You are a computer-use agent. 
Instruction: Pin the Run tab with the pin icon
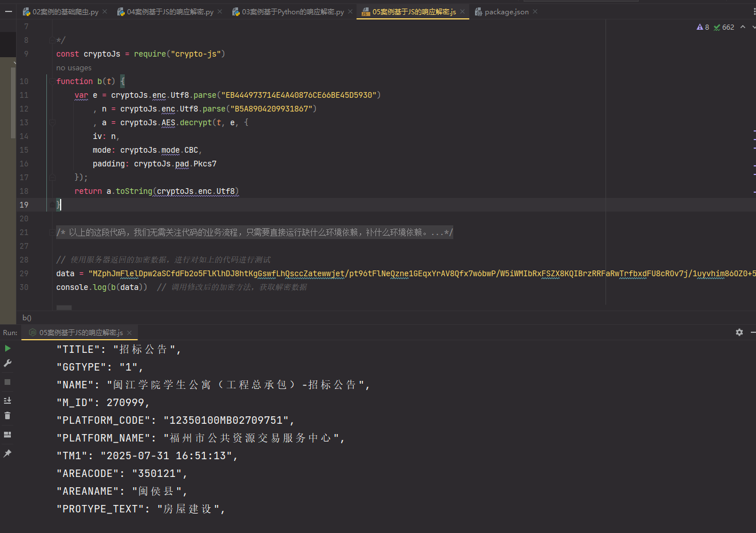(7, 454)
